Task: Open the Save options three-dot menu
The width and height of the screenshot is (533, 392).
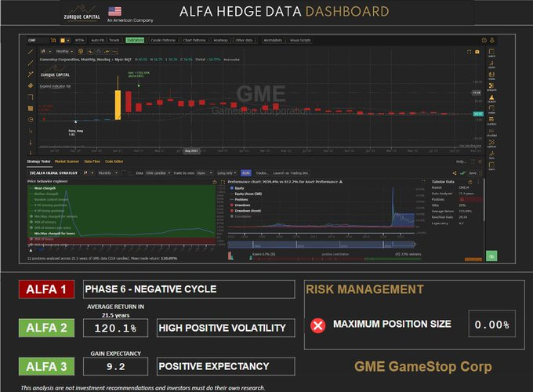Action: click(480, 173)
